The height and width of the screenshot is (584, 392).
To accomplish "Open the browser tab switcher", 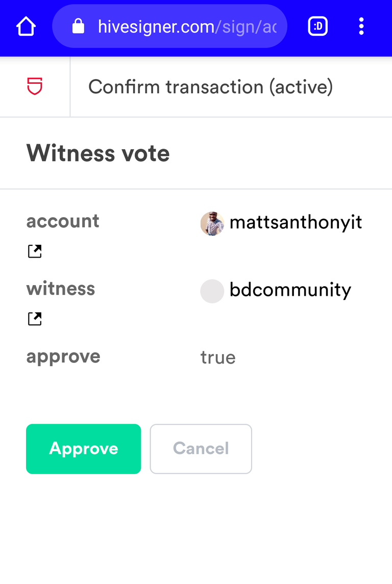I will pos(317,27).
